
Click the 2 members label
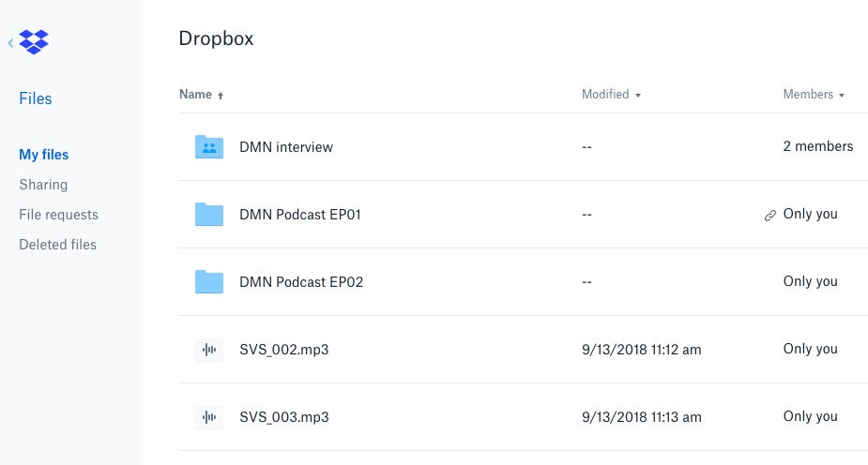(x=818, y=146)
